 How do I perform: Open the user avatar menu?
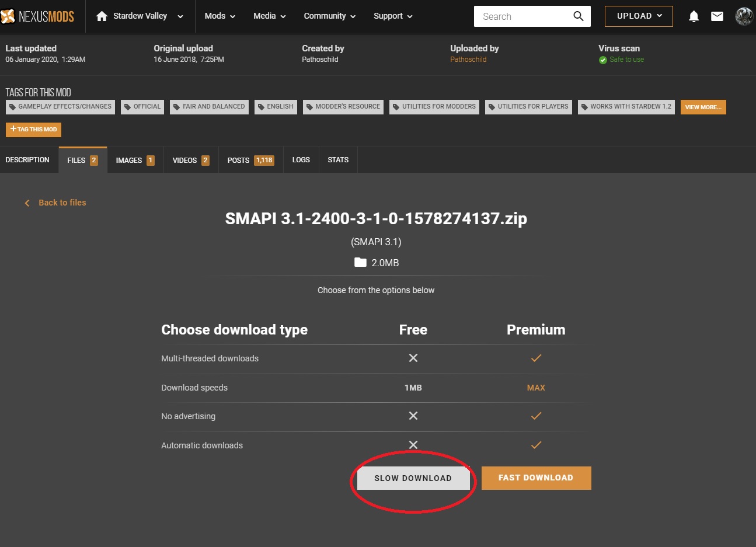click(744, 16)
